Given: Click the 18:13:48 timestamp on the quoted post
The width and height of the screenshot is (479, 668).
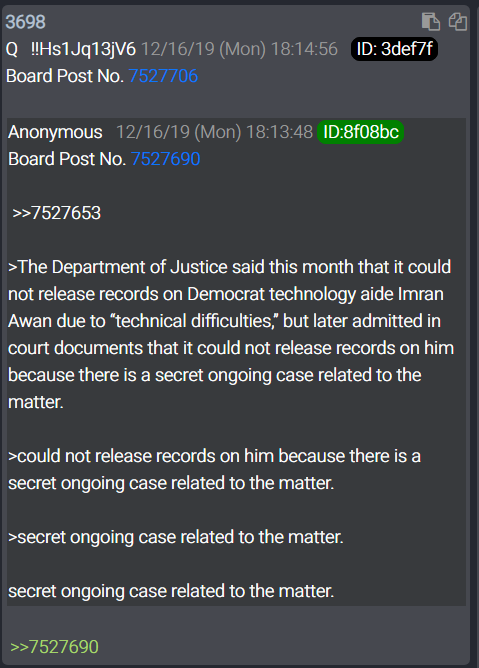Looking at the screenshot, I should [280, 132].
